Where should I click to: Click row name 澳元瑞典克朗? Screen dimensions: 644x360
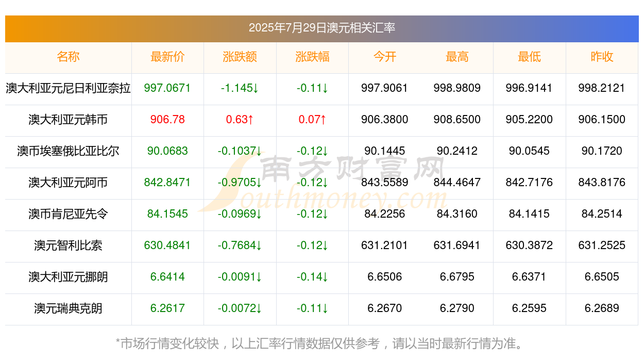click(69, 308)
